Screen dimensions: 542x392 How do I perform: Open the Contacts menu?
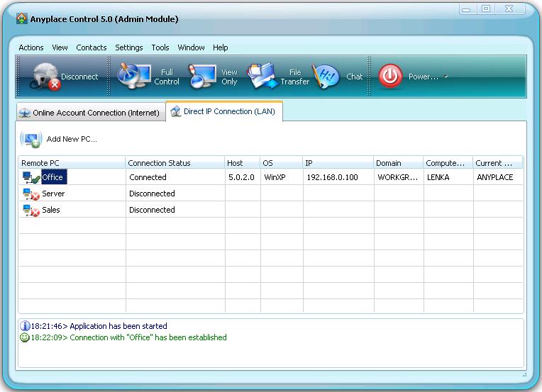pyautogui.click(x=92, y=47)
